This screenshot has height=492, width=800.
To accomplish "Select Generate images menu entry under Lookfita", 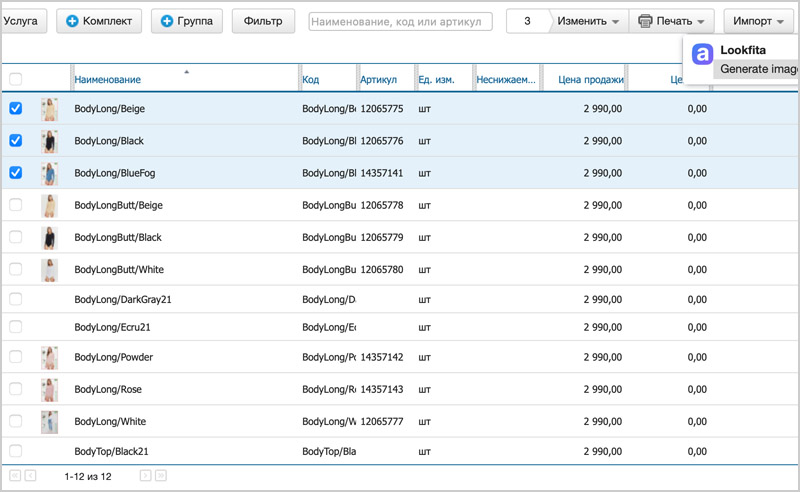I will coord(758,69).
